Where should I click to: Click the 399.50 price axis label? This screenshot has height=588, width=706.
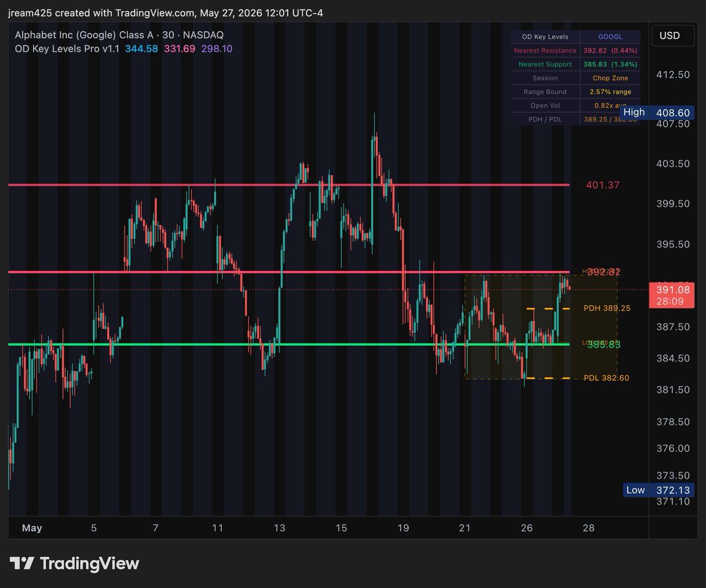pos(673,203)
